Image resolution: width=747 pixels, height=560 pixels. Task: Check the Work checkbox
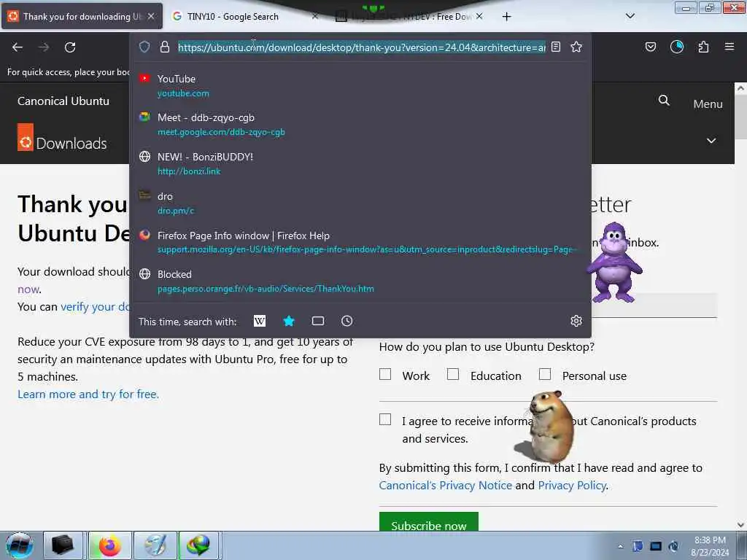pos(385,374)
